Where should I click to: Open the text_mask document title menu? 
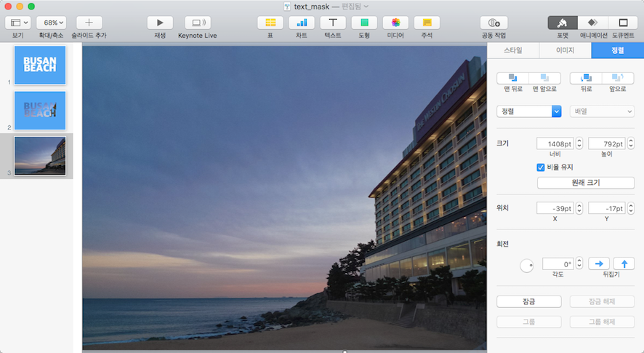326,7
